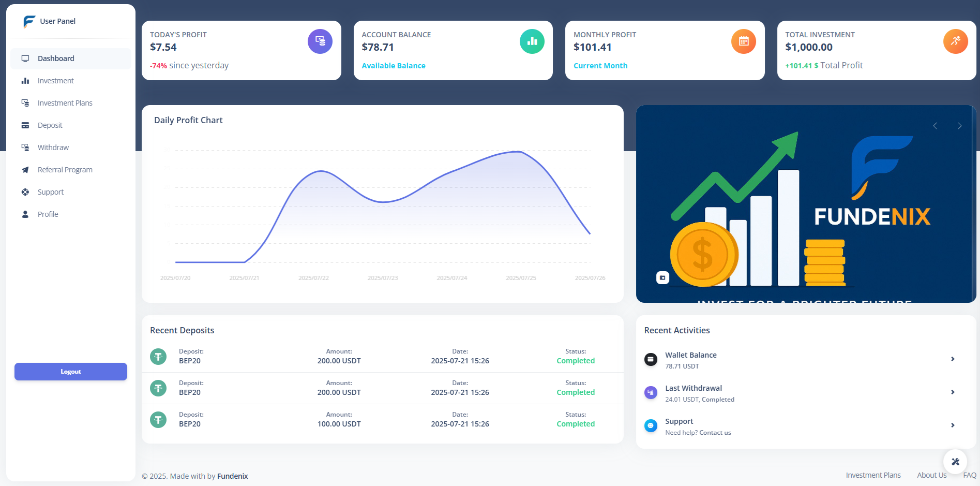This screenshot has height=486, width=980.
Task: Click the purple Last Withdrawal activity icon
Action: tap(651, 392)
